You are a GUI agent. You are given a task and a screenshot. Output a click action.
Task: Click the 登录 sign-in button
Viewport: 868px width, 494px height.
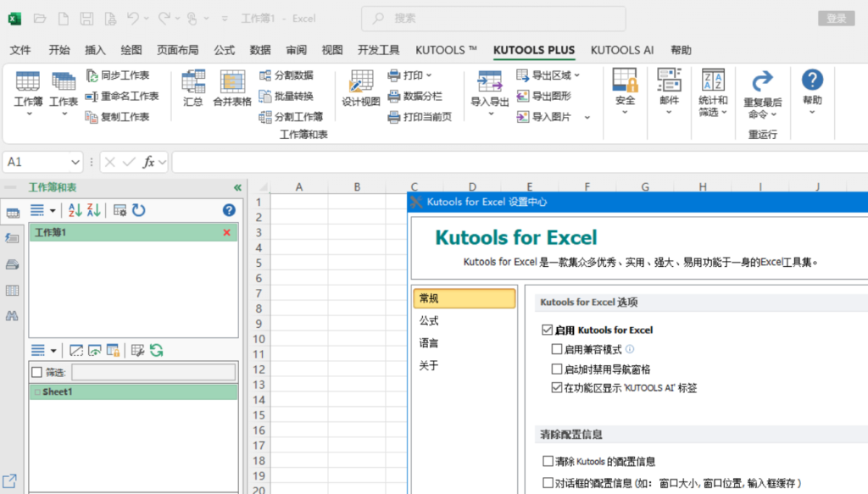pos(837,19)
